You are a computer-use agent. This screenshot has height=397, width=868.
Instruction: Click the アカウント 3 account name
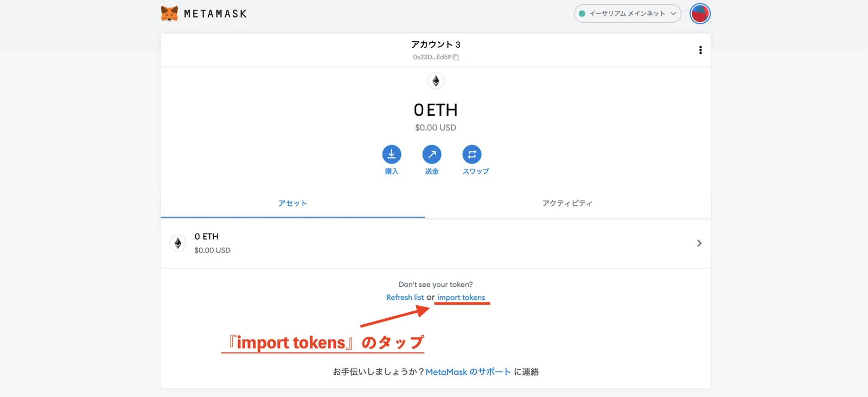(436, 45)
